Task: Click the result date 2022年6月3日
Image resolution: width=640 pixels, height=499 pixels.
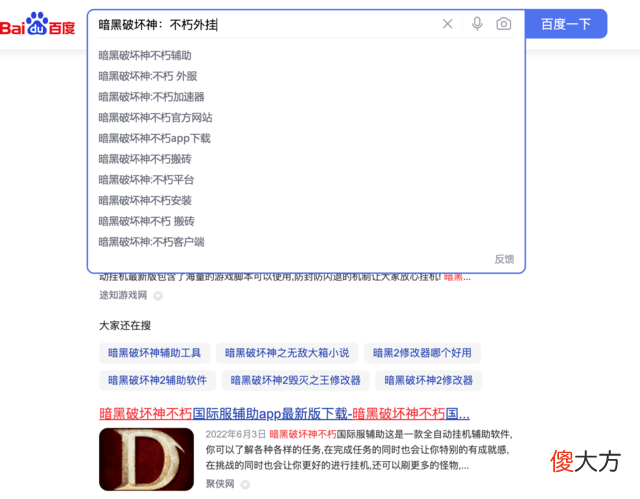Action: click(x=236, y=434)
